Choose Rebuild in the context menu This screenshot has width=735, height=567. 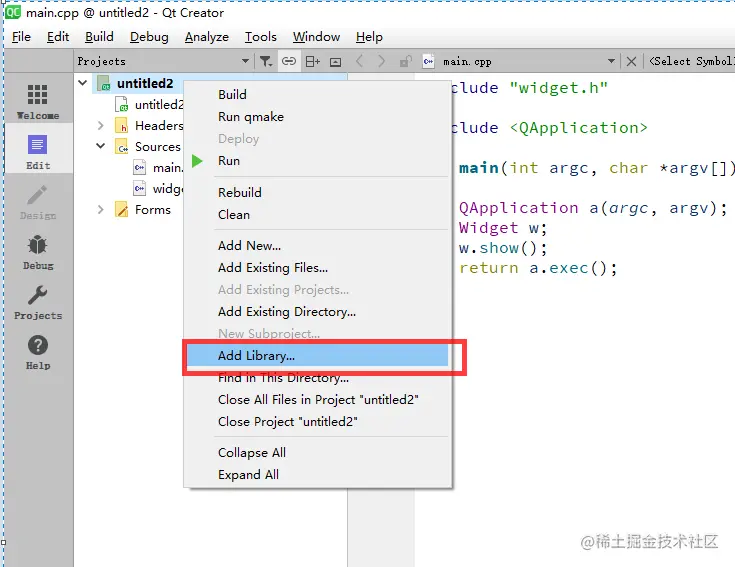tap(317, 193)
